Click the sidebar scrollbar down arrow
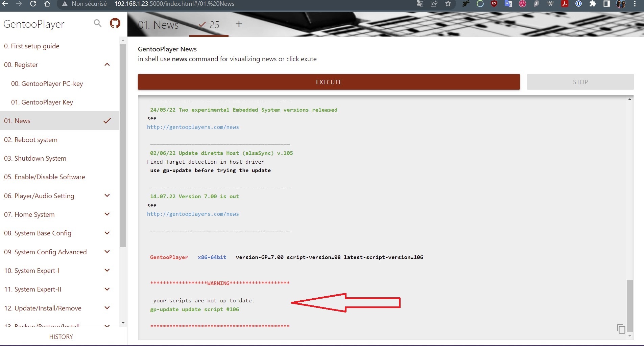Viewport: 644px width, 346px height. [123, 323]
